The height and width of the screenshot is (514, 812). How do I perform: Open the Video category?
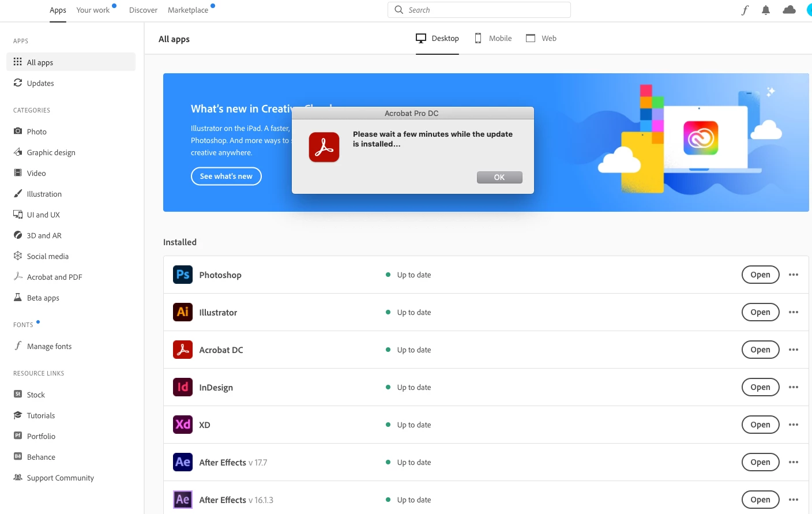click(71, 173)
